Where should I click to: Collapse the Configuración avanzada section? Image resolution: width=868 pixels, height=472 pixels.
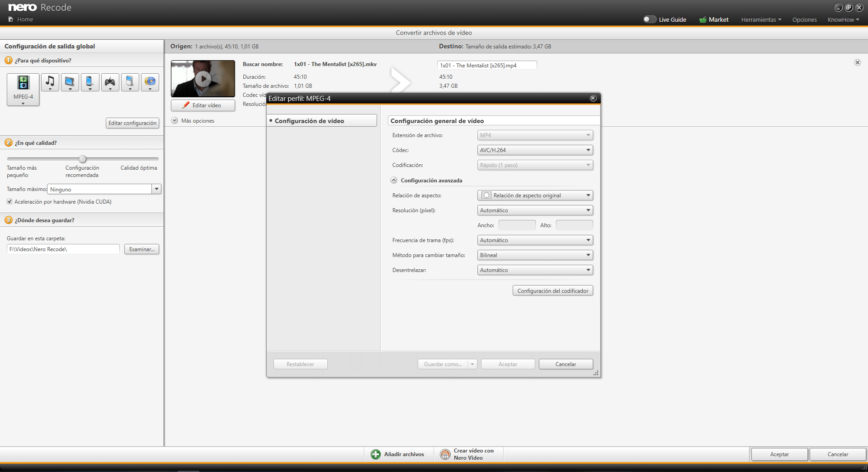pyautogui.click(x=394, y=180)
